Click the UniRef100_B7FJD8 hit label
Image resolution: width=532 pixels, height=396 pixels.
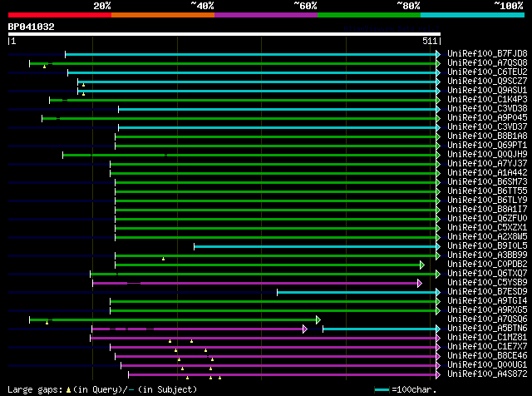click(487, 54)
